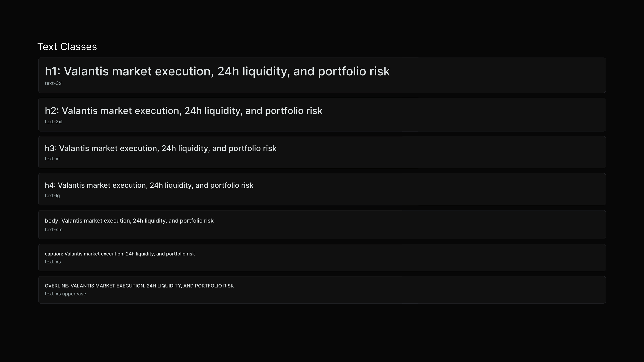Click the h3 Valantis sample text
The width and height of the screenshot is (644, 362).
(161, 148)
